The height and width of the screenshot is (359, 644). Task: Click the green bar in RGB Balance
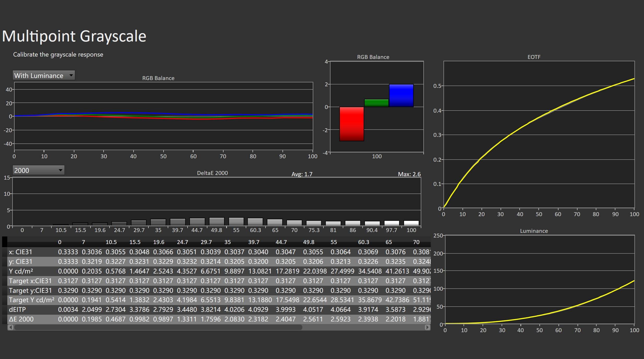376,103
